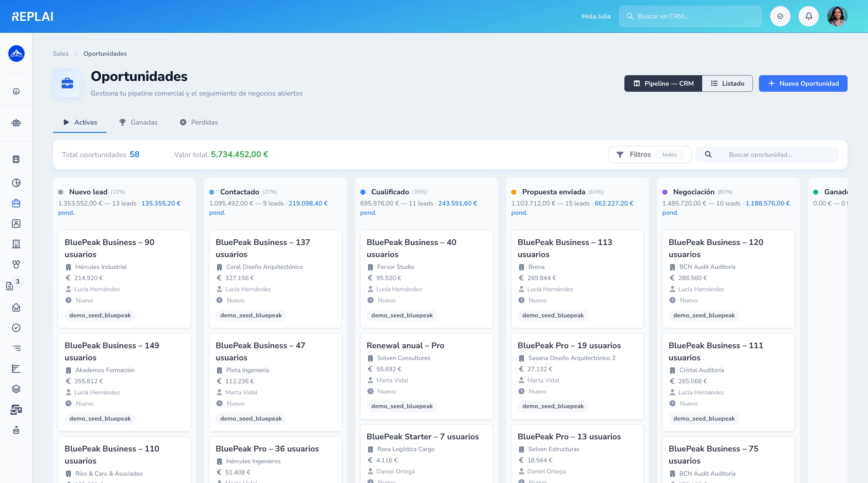The height and width of the screenshot is (483, 868).
Task: Open the pie chart reports sidebar icon
Action: [x=16, y=183]
